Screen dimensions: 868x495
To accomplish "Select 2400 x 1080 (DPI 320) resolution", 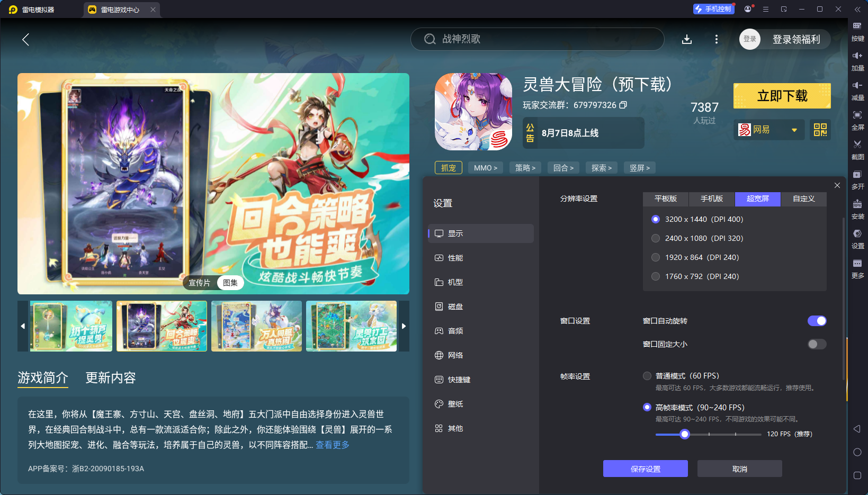I will tap(656, 238).
